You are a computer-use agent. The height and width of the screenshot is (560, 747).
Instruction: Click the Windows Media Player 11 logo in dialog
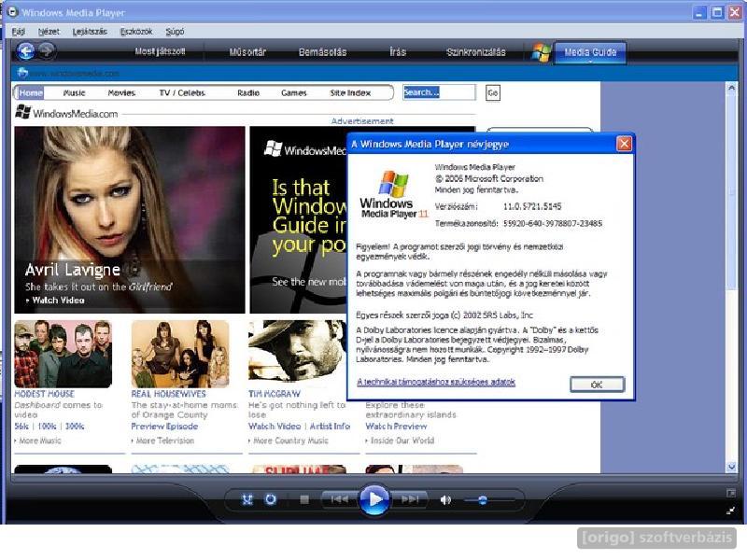click(x=394, y=194)
